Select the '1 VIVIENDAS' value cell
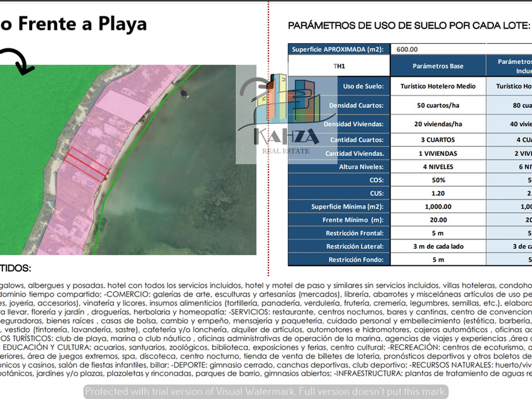The width and height of the screenshot is (532, 399). pos(438,153)
